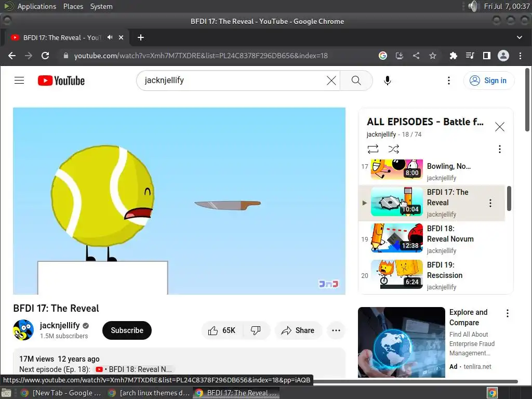The width and height of the screenshot is (532, 399).
Task: Click the Explore and Compare ad title
Action: pos(468,317)
